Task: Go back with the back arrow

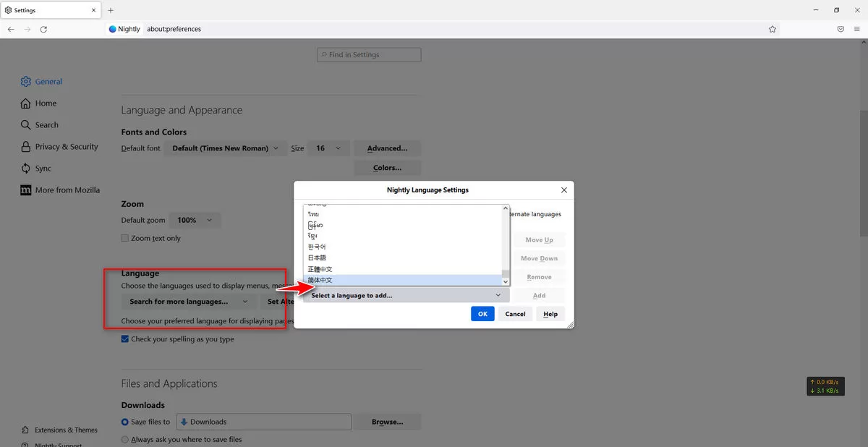Action: coord(11,29)
